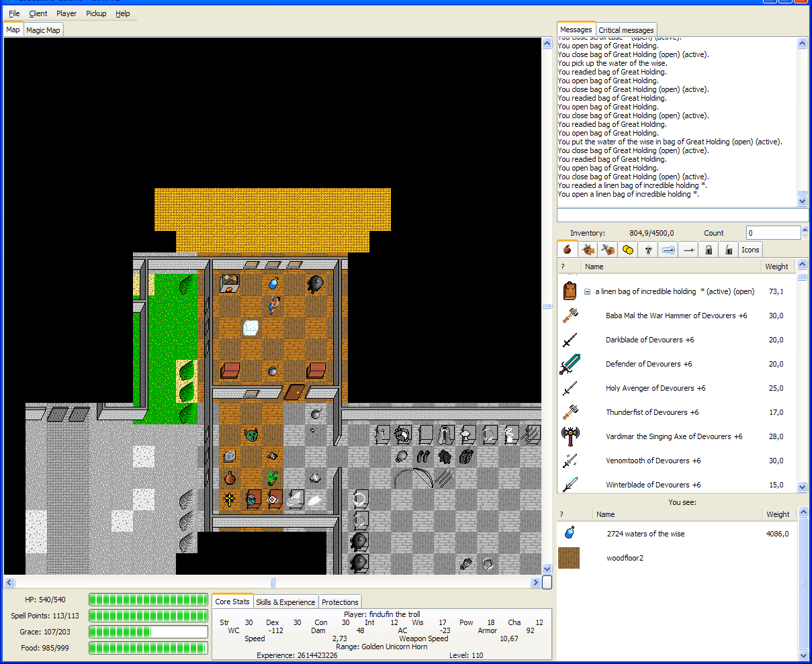Open the Pickup menu
This screenshot has width=812, height=664.
coord(96,13)
